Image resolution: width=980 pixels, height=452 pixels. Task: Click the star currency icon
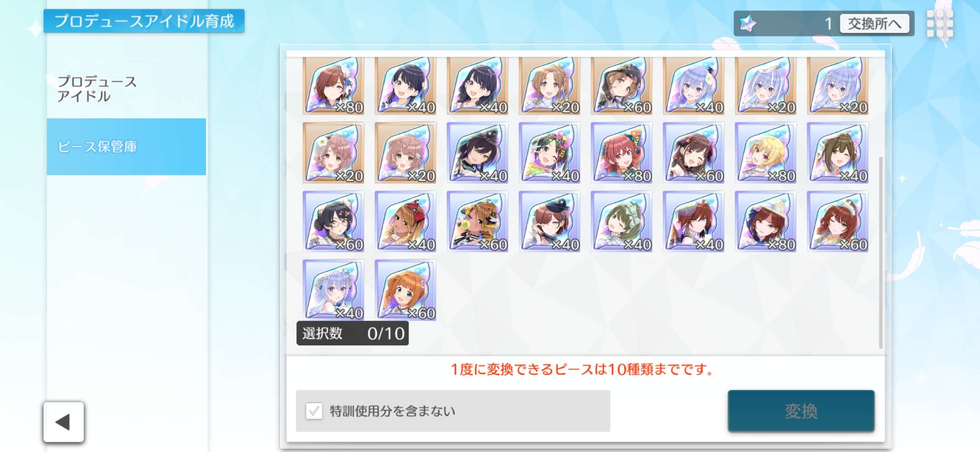(x=748, y=23)
